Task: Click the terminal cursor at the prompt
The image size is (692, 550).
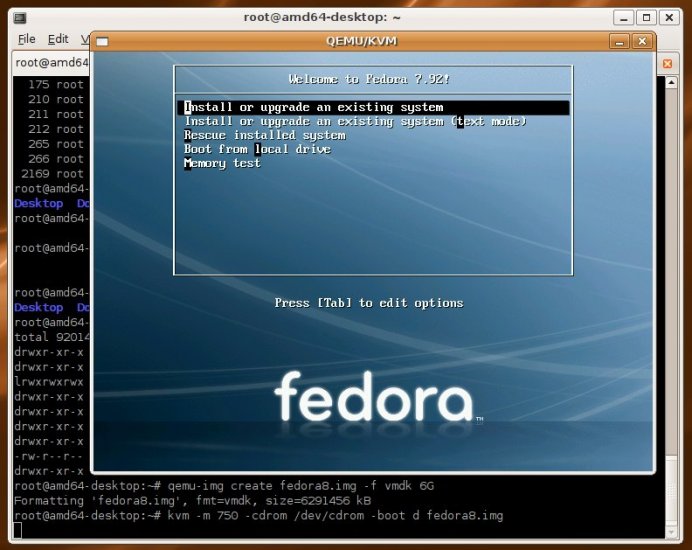Action: coord(18,530)
